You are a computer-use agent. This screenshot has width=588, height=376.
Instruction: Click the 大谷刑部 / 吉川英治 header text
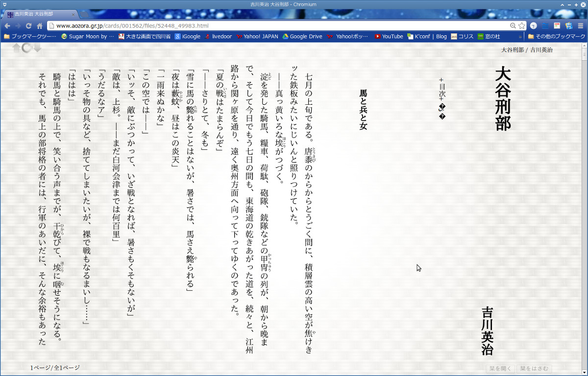527,50
